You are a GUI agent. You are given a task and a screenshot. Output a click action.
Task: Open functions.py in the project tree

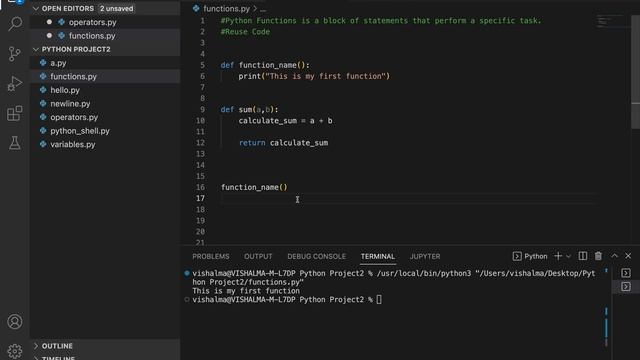73,77
